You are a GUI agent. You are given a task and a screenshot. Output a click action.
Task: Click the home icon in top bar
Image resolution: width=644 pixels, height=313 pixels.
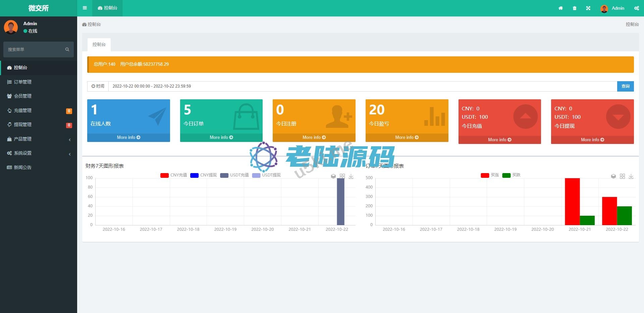(560, 8)
